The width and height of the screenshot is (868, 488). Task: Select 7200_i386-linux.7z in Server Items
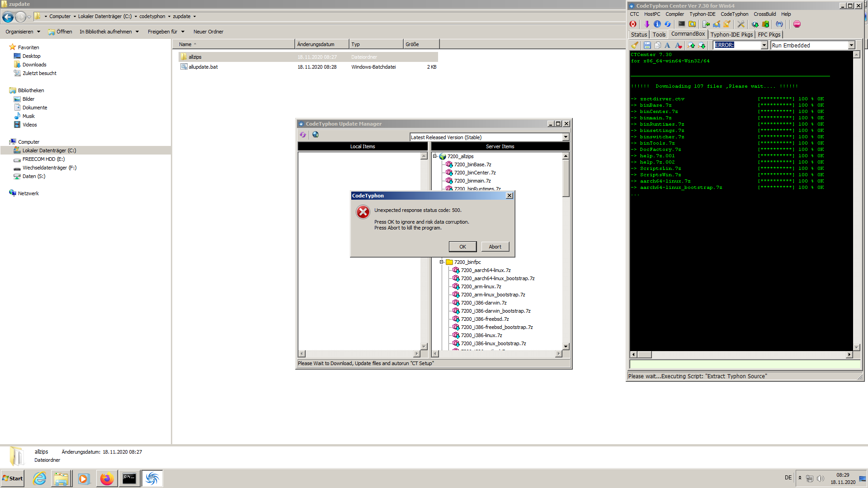(481, 335)
